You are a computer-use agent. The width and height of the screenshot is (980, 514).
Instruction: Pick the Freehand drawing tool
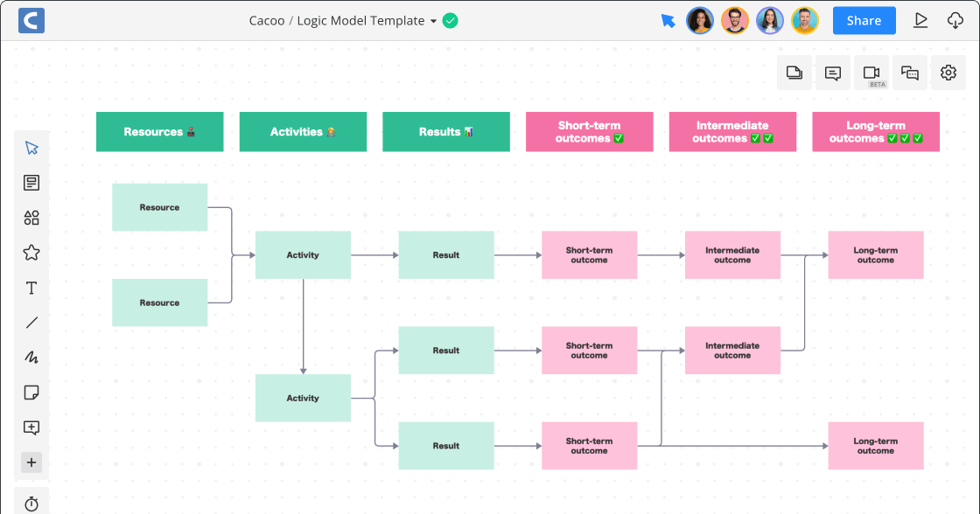point(31,358)
